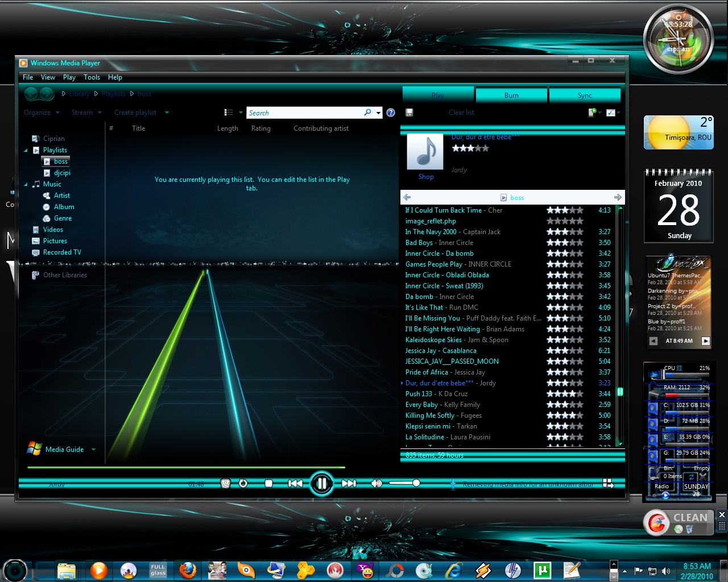Open the blue Help question icon
Viewport: 728px width, 582px height.
point(391,113)
